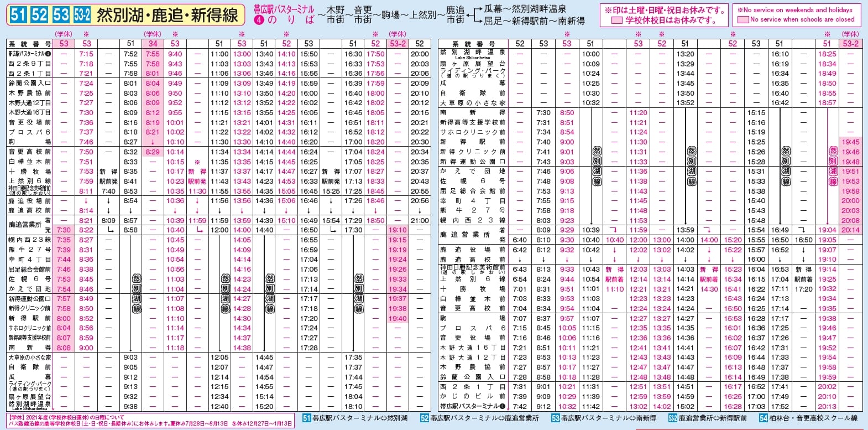Click the route 53 badge in the title banner

(x=61, y=15)
